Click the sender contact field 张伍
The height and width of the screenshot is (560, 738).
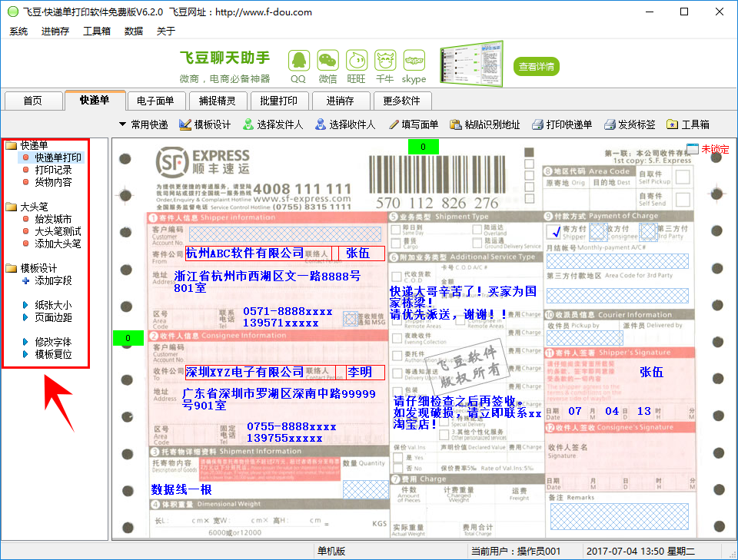358,253
